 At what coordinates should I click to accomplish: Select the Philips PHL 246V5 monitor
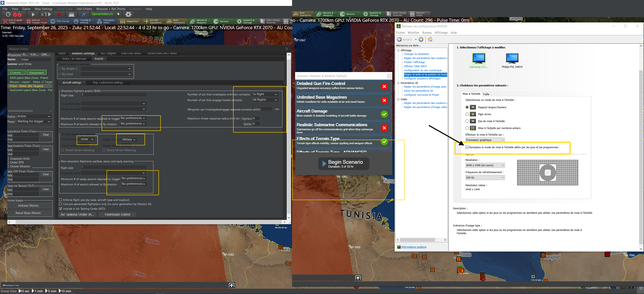tap(512, 59)
